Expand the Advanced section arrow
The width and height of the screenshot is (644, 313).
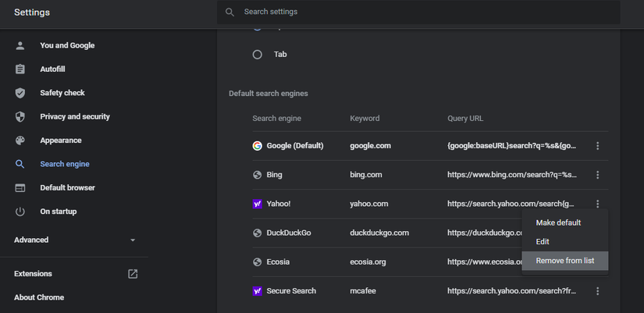[x=133, y=240]
